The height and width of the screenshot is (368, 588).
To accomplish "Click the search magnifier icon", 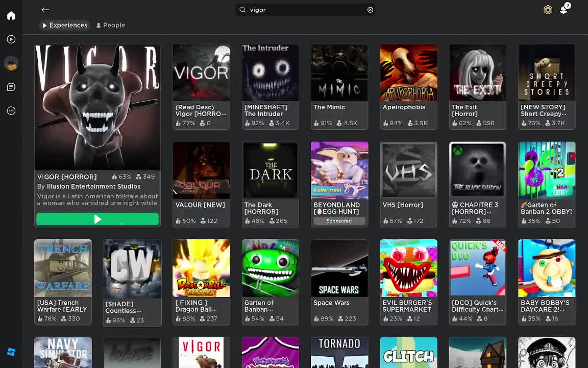I will [242, 10].
